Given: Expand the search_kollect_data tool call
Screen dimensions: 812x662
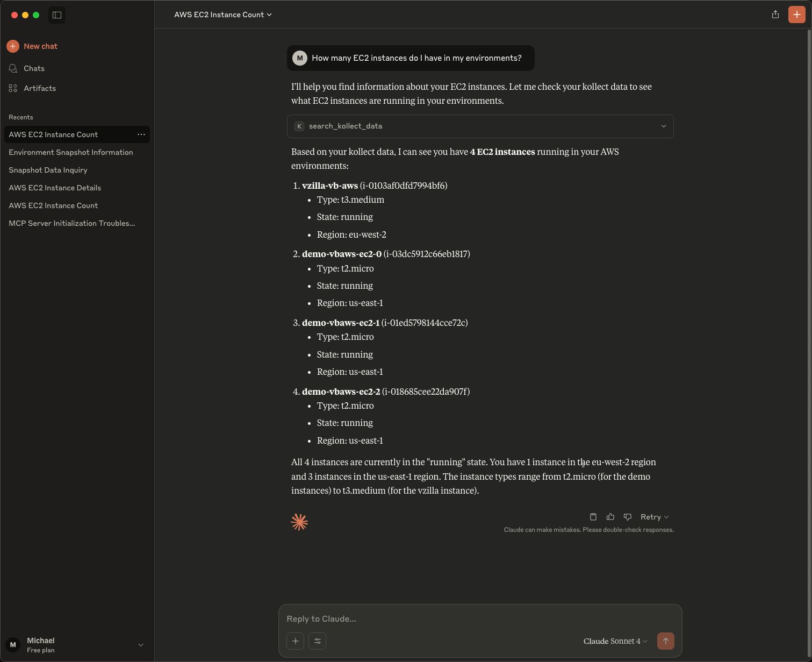Looking at the screenshot, I should pos(480,126).
